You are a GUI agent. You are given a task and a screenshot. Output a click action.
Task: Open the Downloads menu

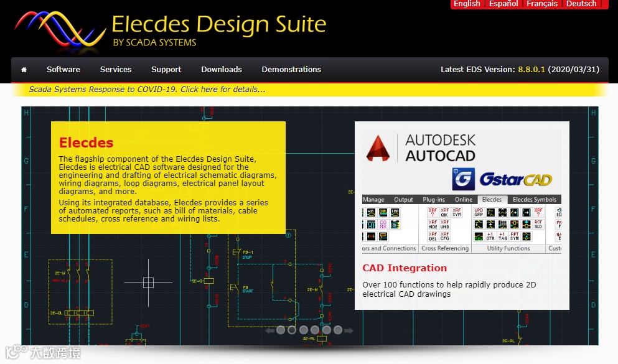pyautogui.click(x=221, y=69)
